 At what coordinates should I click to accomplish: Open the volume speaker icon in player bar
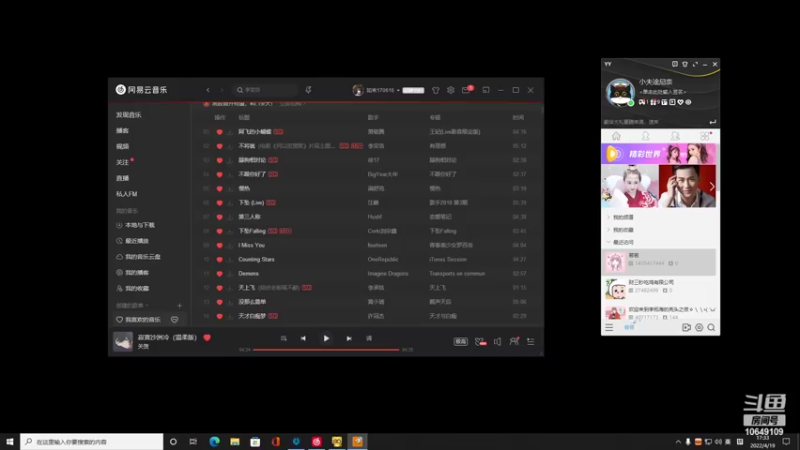click(x=497, y=341)
